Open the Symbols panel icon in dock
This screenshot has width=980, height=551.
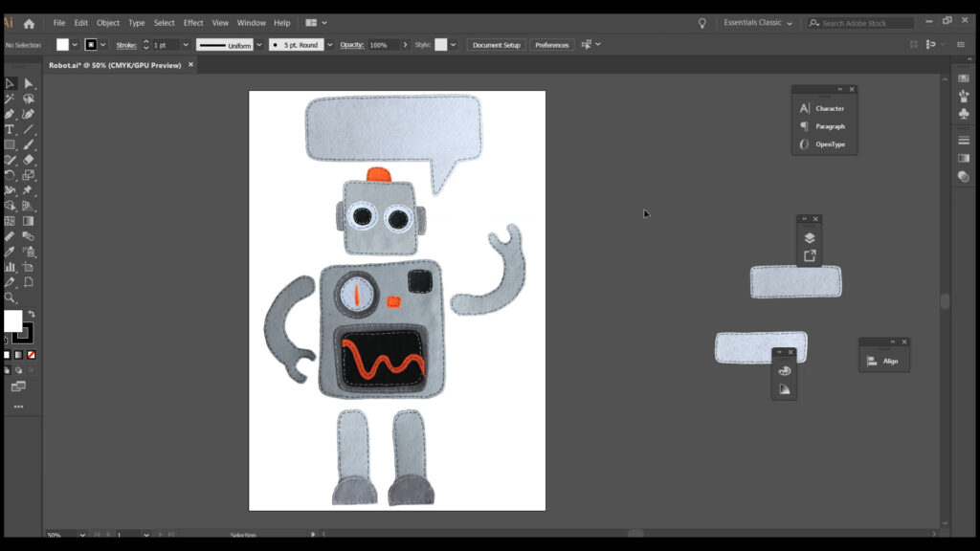coord(964,113)
